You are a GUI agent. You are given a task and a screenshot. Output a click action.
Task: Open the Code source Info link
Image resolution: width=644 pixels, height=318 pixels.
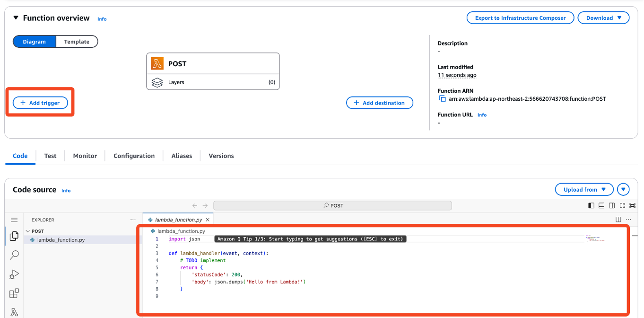coord(66,191)
